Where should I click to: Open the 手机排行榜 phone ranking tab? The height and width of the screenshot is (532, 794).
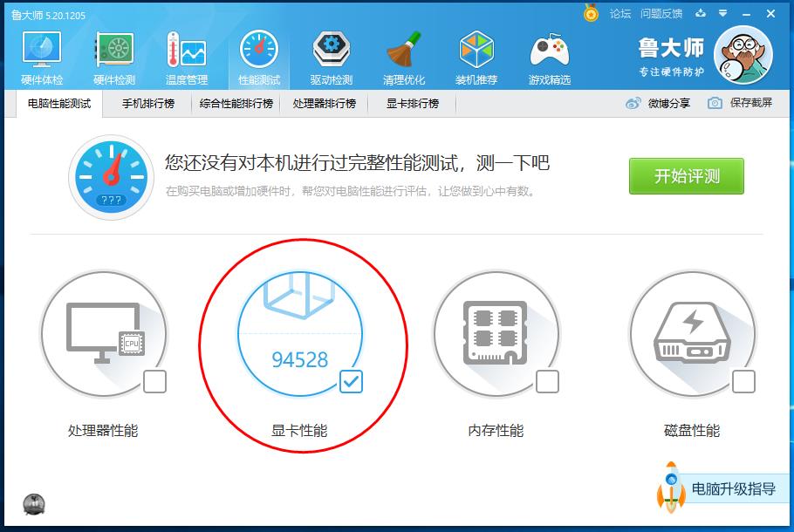[x=148, y=103]
